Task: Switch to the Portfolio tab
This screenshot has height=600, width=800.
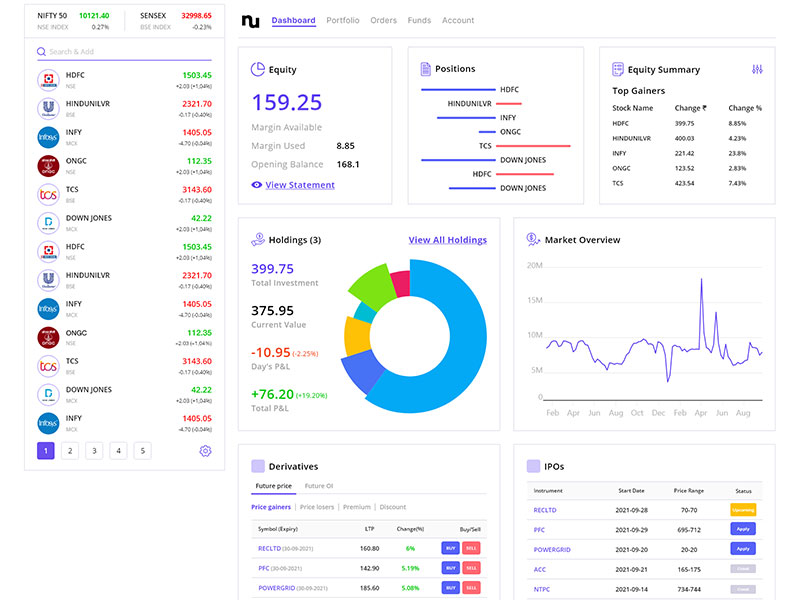Action: [343, 20]
